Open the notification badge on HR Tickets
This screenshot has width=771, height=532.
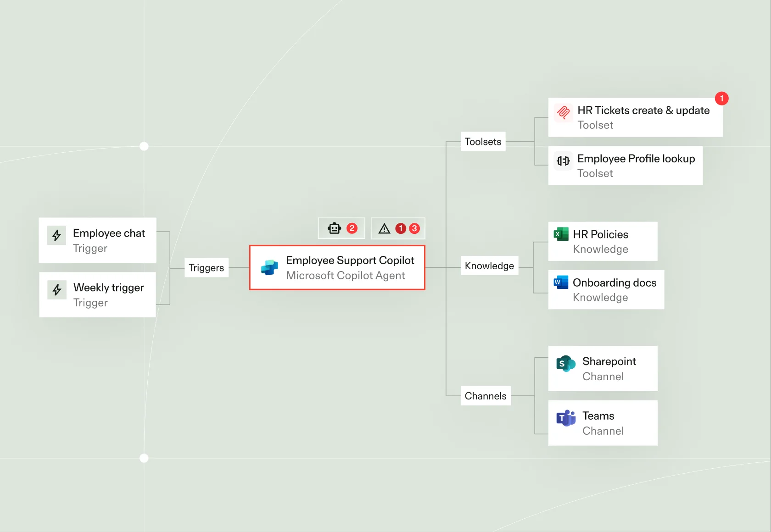[721, 98]
